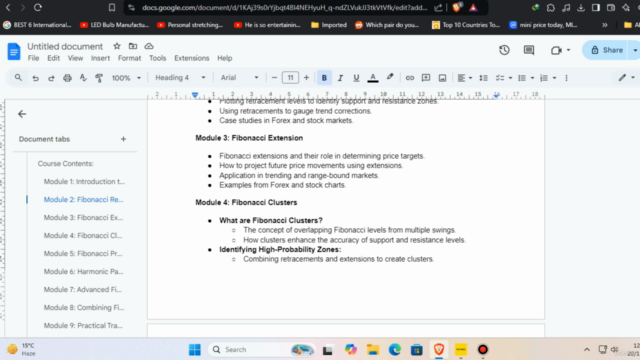
Task: Open checklist options
Action: [x=504, y=78]
